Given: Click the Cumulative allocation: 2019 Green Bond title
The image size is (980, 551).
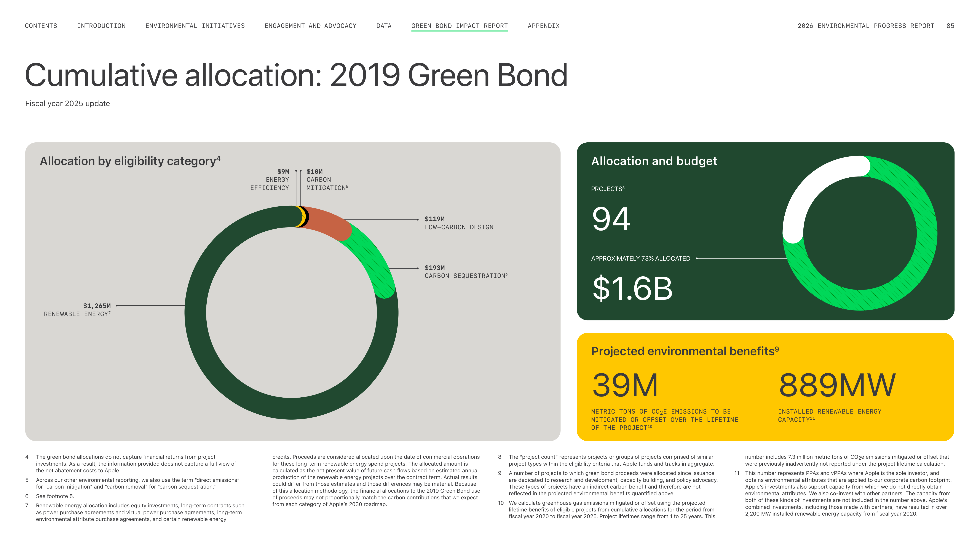Looking at the screenshot, I should coord(296,75).
